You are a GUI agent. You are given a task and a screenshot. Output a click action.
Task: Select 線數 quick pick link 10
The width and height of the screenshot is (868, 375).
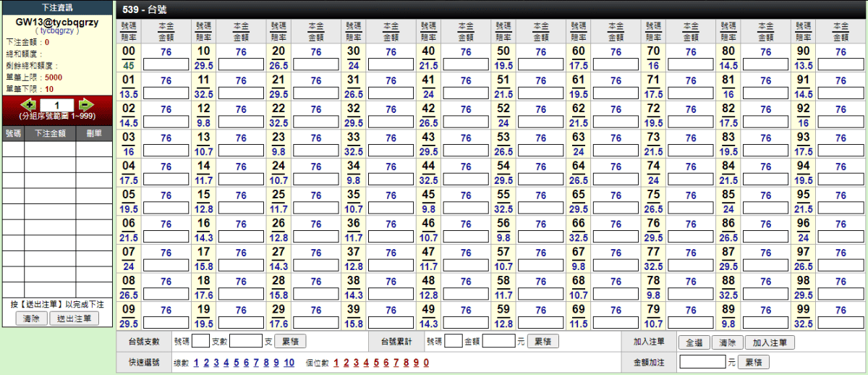(x=289, y=363)
